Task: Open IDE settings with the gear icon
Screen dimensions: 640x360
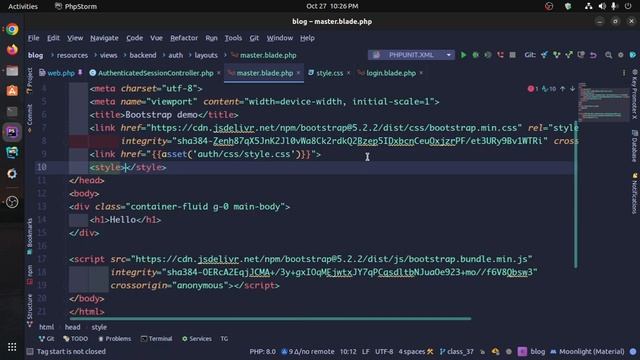Action: click(621, 55)
